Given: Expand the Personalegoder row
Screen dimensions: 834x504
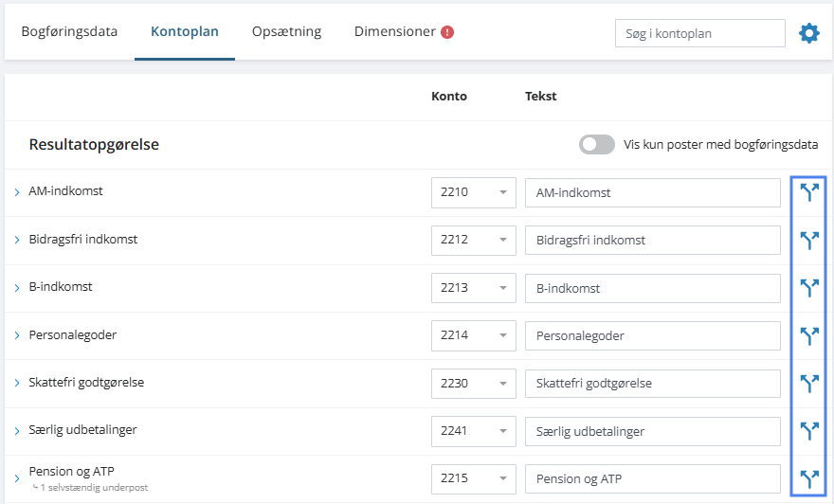Looking at the screenshot, I should coord(17,335).
